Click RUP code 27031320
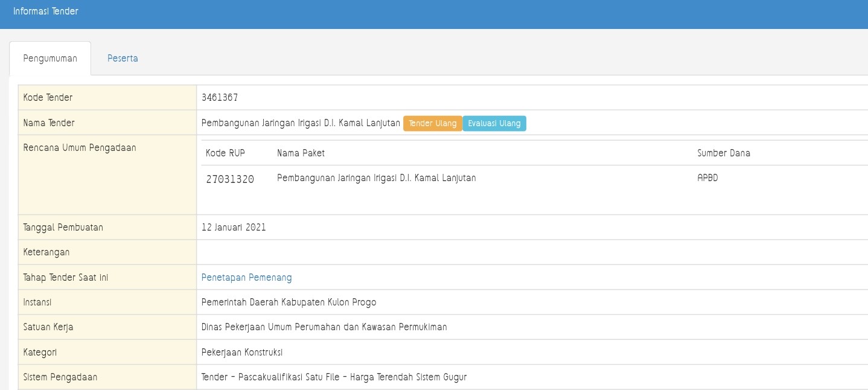 (x=230, y=179)
